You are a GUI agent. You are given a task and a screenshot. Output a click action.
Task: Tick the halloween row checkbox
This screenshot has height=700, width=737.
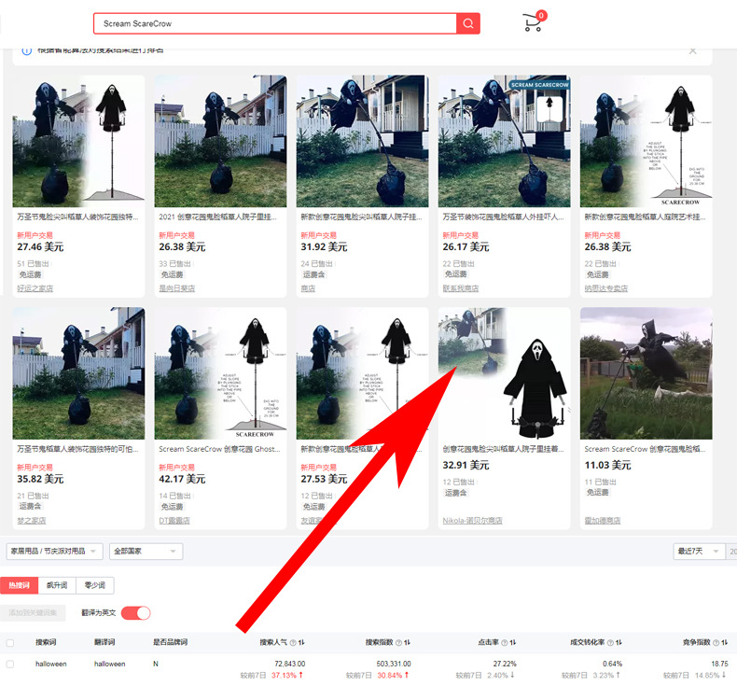coord(10,664)
